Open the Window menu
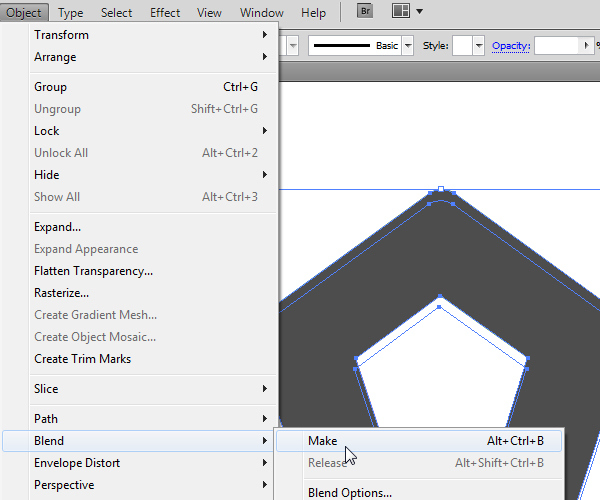 pos(262,13)
